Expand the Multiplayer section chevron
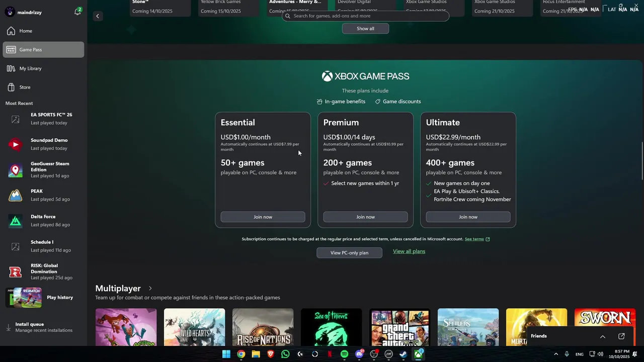 150,289
